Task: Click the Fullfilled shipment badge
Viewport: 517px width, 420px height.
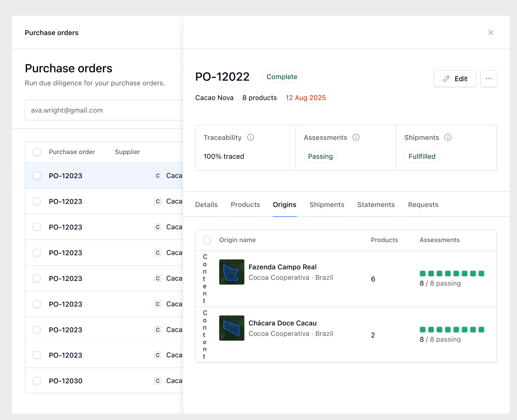Action: pyautogui.click(x=422, y=156)
